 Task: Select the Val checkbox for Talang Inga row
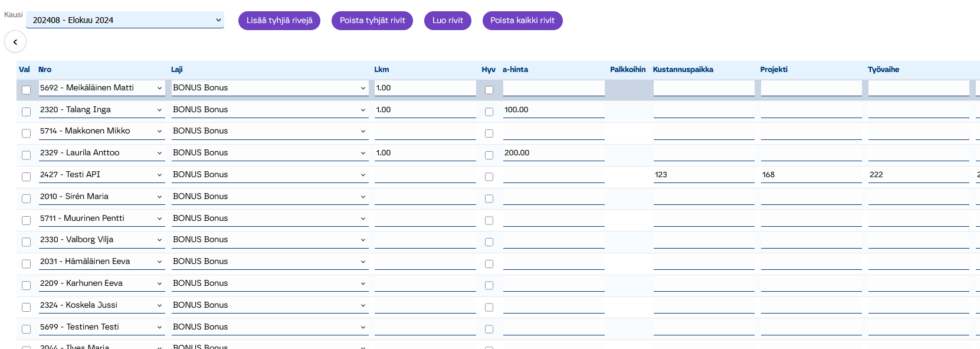[x=26, y=112]
